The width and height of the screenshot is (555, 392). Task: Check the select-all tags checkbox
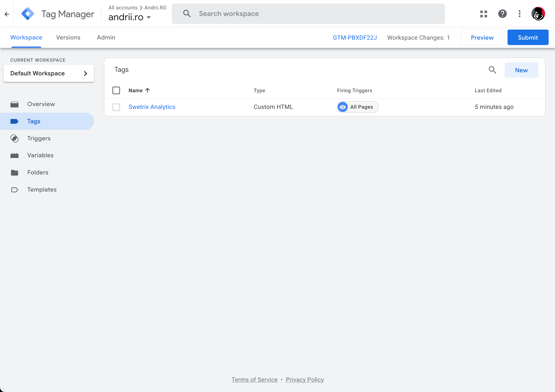click(x=116, y=90)
